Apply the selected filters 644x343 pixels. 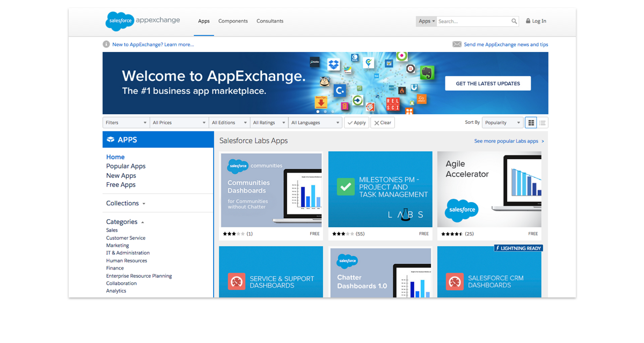click(356, 123)
